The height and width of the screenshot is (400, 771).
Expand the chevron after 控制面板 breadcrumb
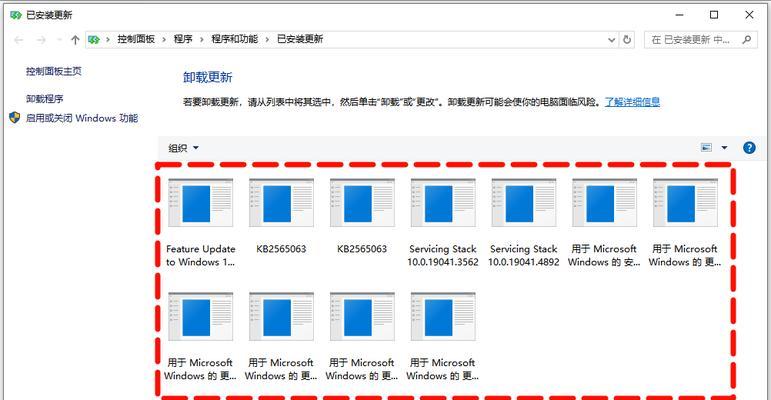164,39
